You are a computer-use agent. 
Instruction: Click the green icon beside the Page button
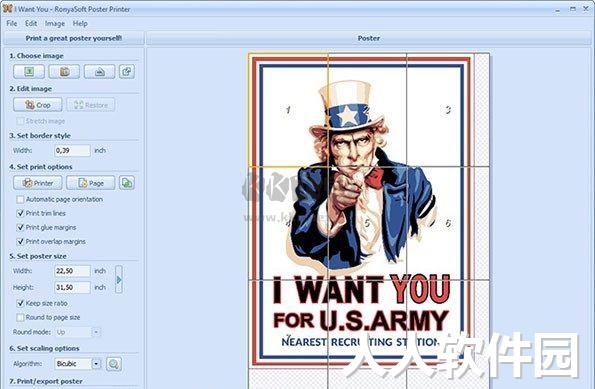click(127, 183)
